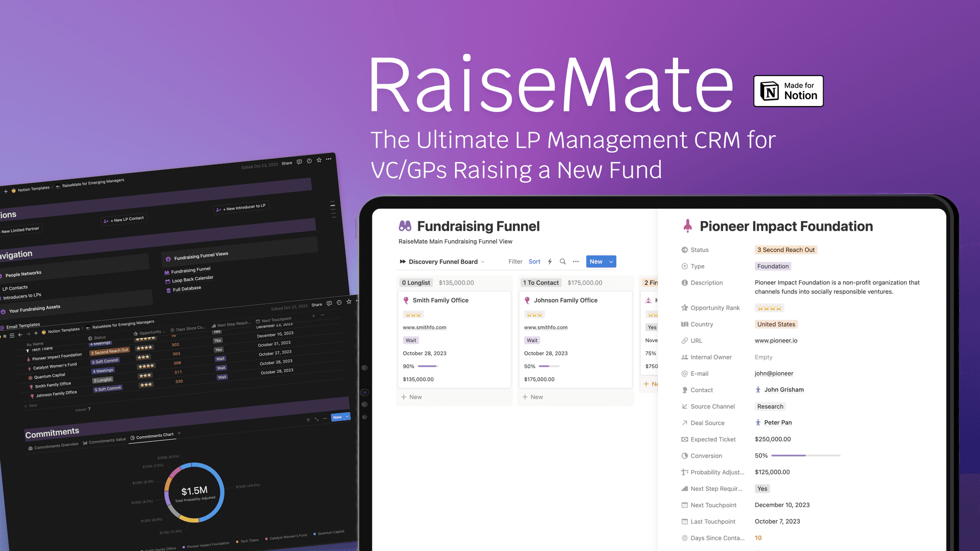
Task: Click the hamburger sidebar icon in lower dark window
Action: (12, 336)
